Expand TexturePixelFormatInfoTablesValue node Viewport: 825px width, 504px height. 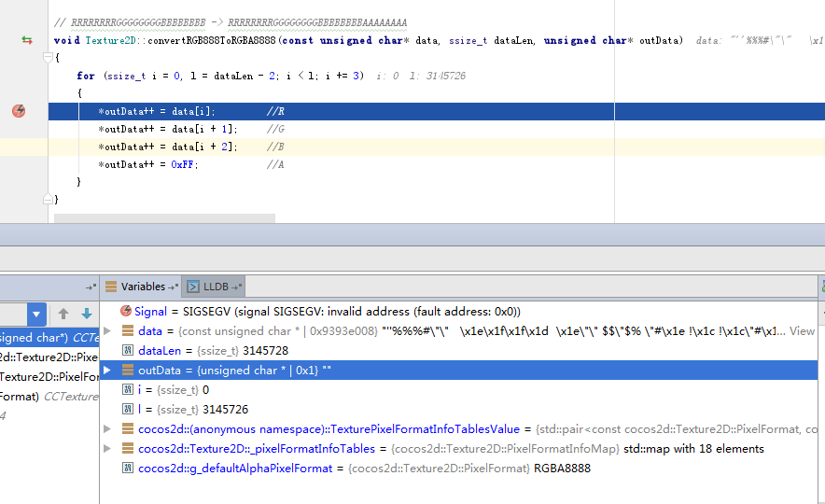click(x=107, y=428)
